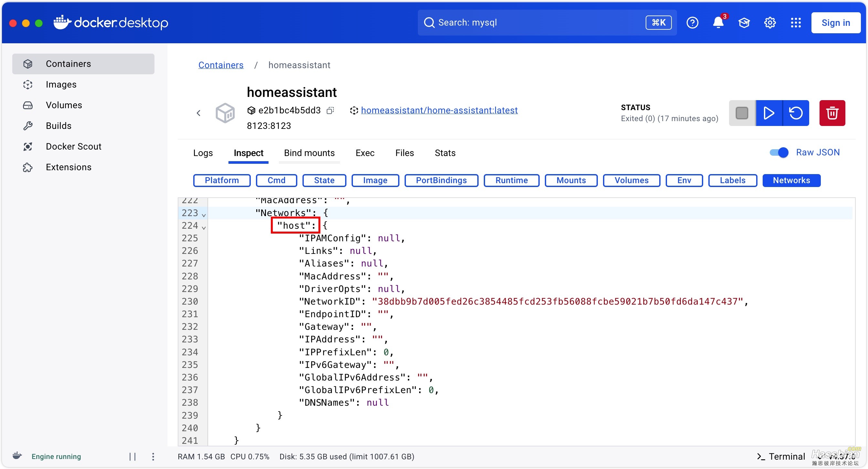The width and height of the screenshot is (868, 469).
Task: Restart the homeassistant container
Action: pyautogui.click(x=796, y=113)
